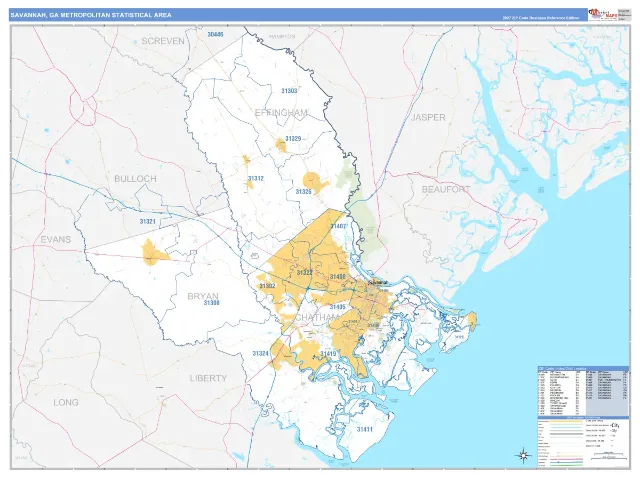
Task: Click ZIP code label 31411
Action: (x=364, y=429)
